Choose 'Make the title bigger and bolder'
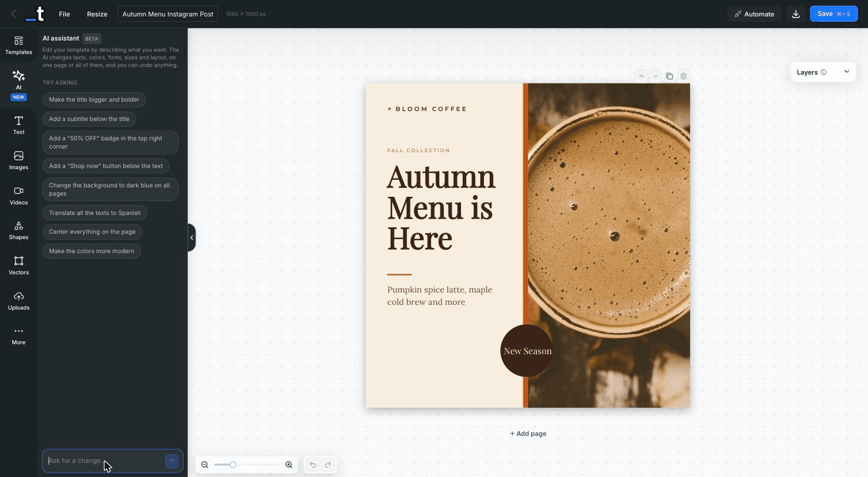 [94, 99]
